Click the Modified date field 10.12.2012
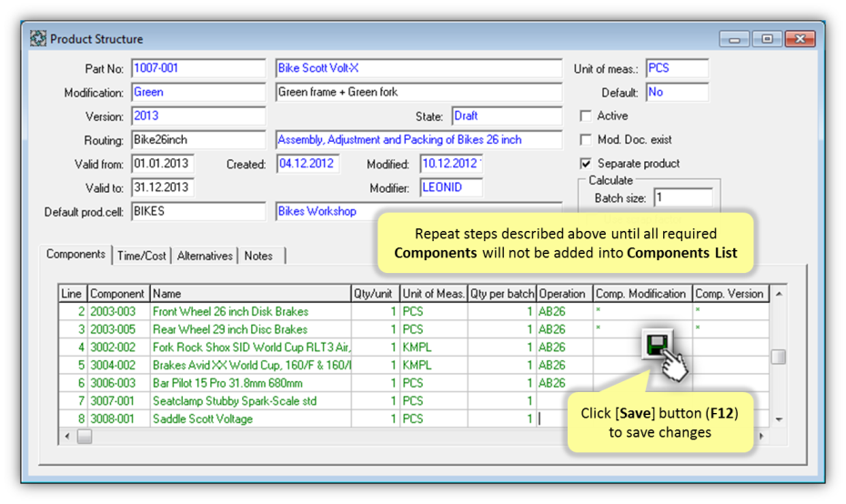This screenshot has height=504, width=846. (451, 164)
